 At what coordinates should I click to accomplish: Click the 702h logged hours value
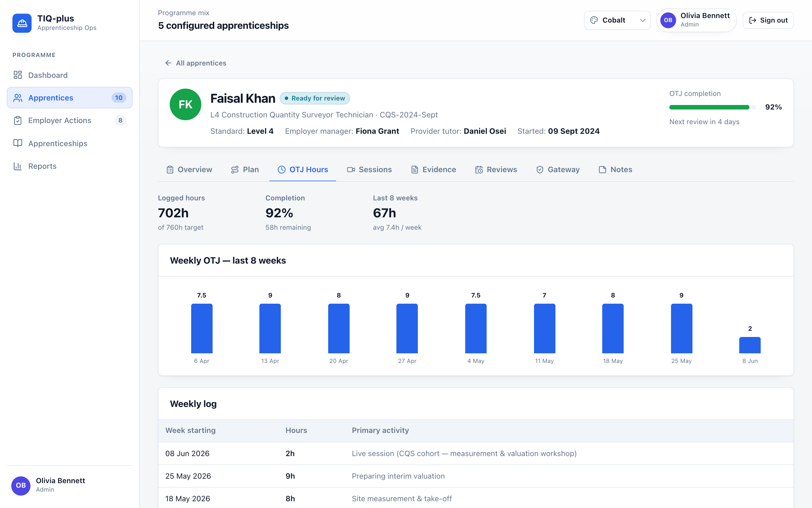[173, 213]
